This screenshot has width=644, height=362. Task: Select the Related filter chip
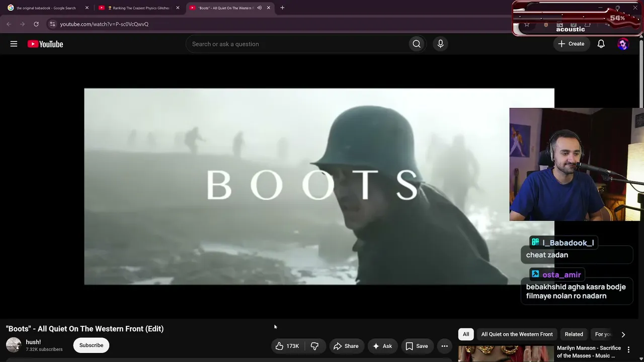click(574, 334)
